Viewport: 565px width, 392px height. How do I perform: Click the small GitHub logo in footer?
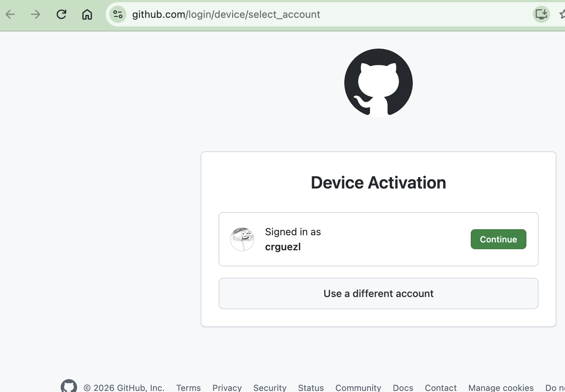69,386
